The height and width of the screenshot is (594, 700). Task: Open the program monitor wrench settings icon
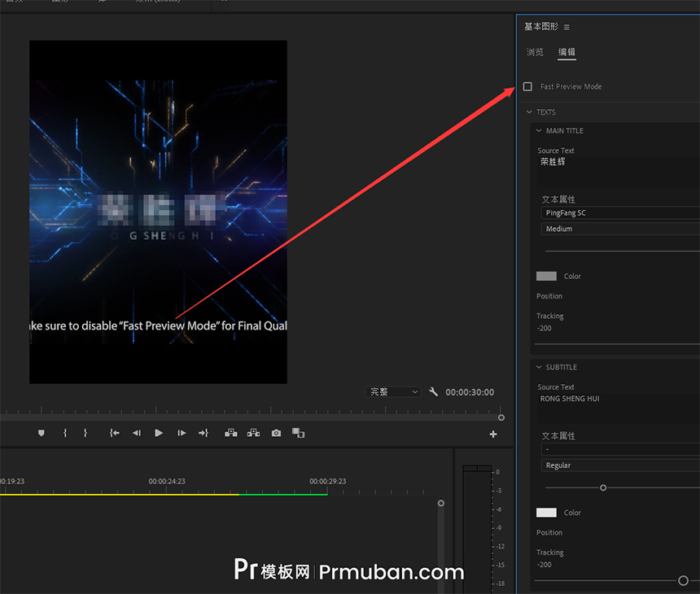[x=434, y=391]
